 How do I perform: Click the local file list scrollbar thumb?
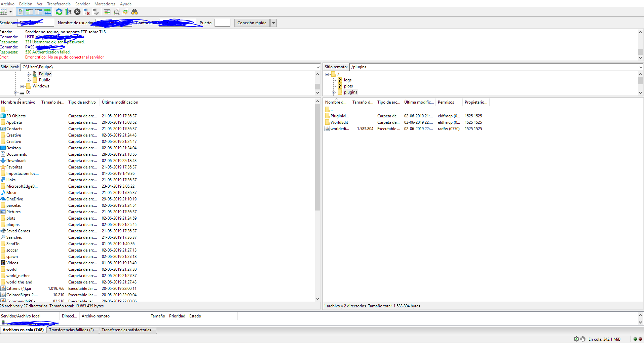click(x=317, y=157)
